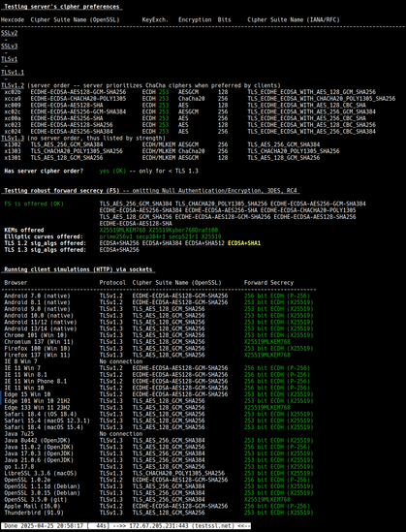Select the hexcode "xcca9"
This screenshot has width=406, height=532.
[13, 99]
